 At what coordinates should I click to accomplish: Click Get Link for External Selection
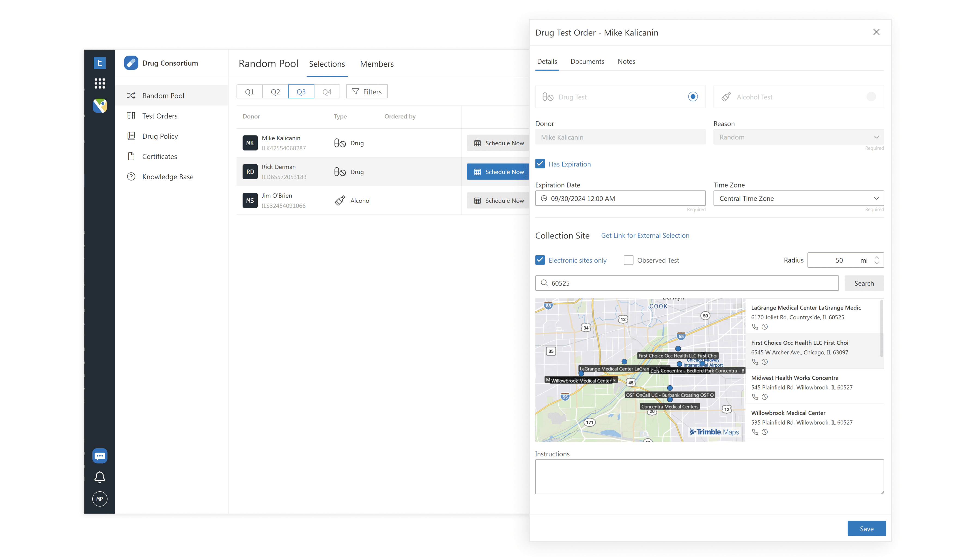(x=645, y=235)
